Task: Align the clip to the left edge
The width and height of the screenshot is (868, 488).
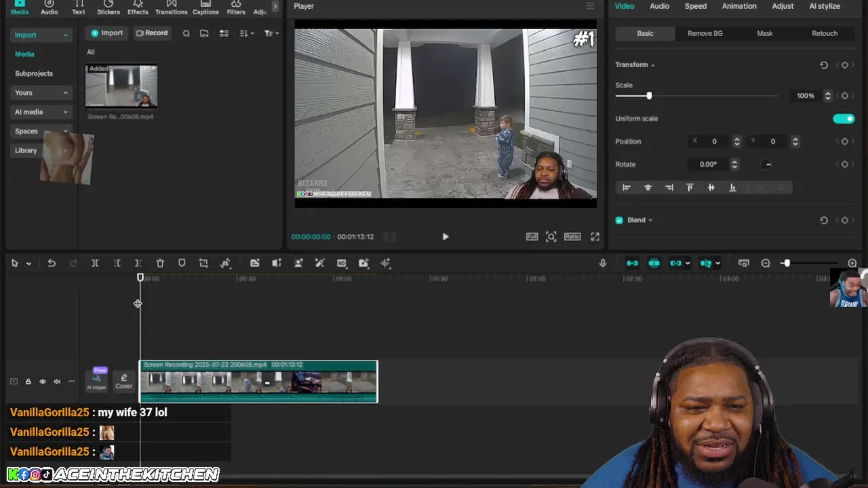Action: tap(627, 187)
